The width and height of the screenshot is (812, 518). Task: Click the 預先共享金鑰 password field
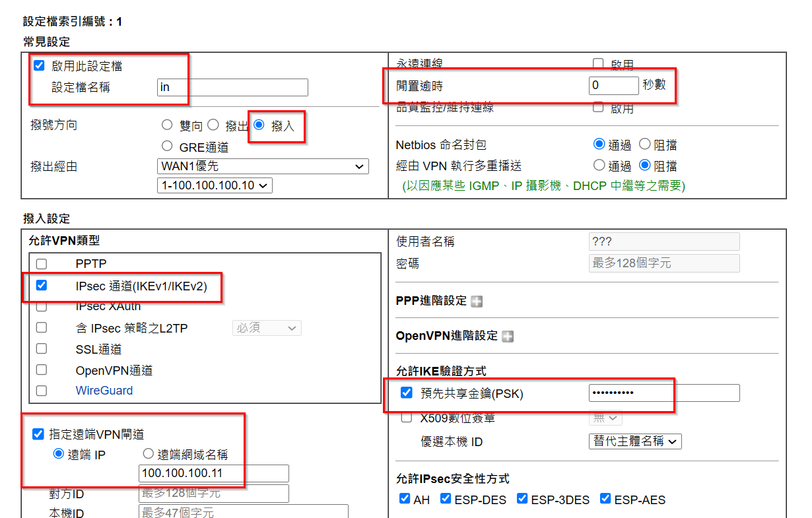click(x=663, y=393)
